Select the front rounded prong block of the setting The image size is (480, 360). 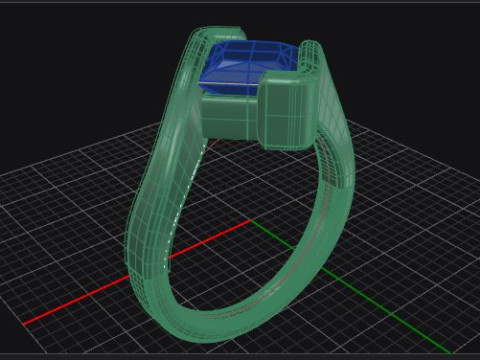point(287,111)
